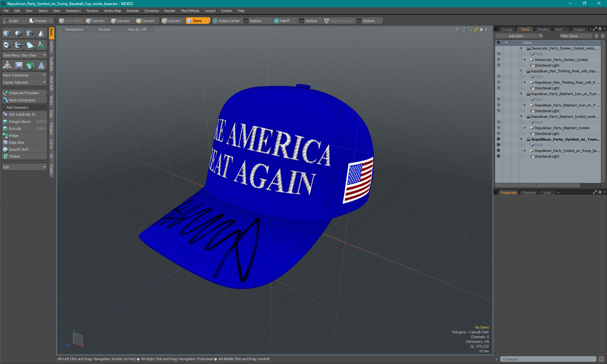Collapse the Democratic_Party_Donkey_Symbol_modo scene
This screenshot has width=607, height=364.
[521, 48]
